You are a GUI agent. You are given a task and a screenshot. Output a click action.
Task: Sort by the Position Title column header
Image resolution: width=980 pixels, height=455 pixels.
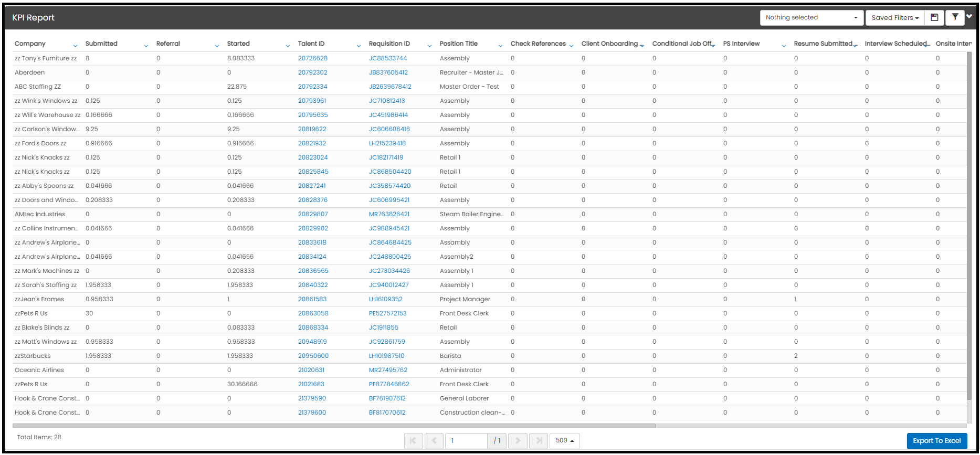pyautogui.click(x=459, y=44)
